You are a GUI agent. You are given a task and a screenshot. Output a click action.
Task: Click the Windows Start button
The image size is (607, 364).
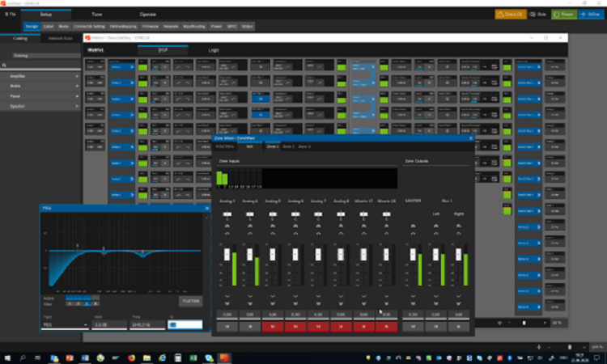click(7, 357)
